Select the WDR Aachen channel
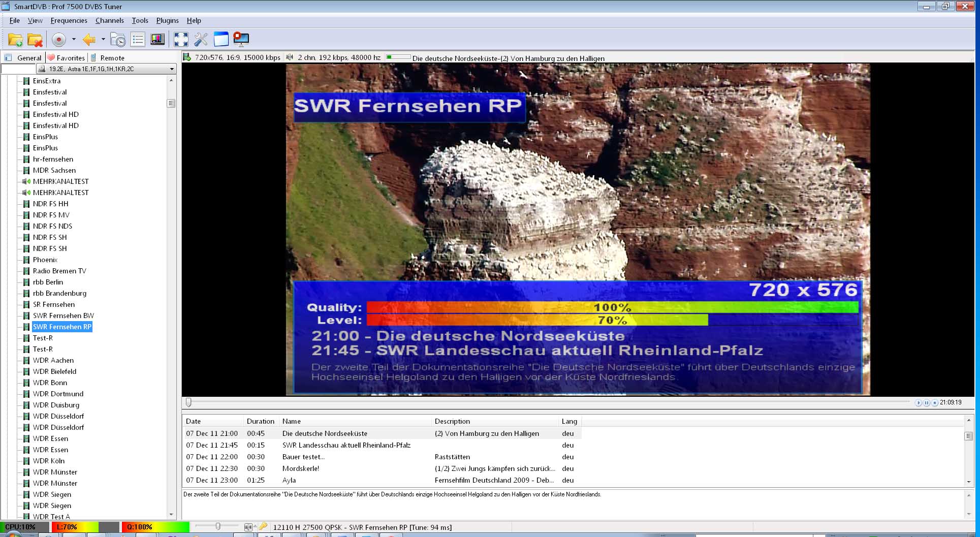Image resolution: width=980 pixels, height=537 pixels. (53, 360)
